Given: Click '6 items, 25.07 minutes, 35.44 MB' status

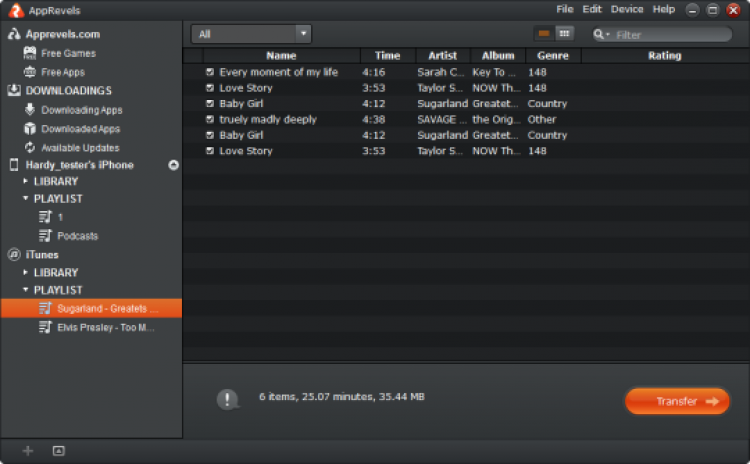Looking at the screenshot, I should (342, 397).
